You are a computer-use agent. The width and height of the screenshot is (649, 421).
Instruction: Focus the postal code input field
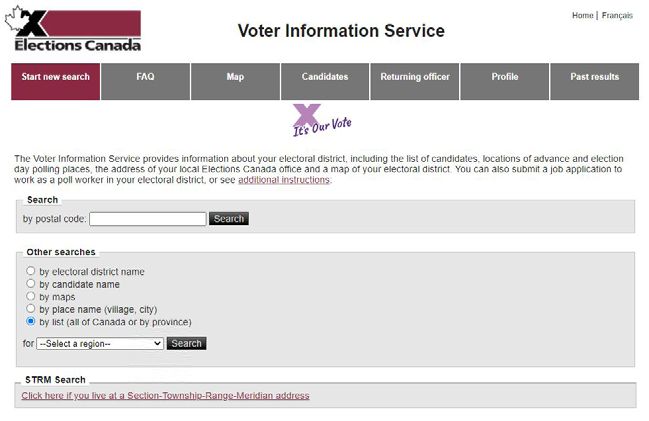(148, 219)
